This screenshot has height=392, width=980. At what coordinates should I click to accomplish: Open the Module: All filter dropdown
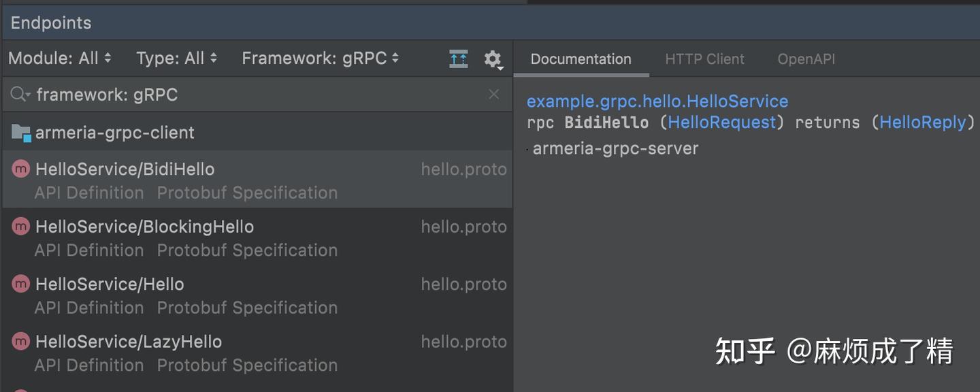tap(60, 59)
